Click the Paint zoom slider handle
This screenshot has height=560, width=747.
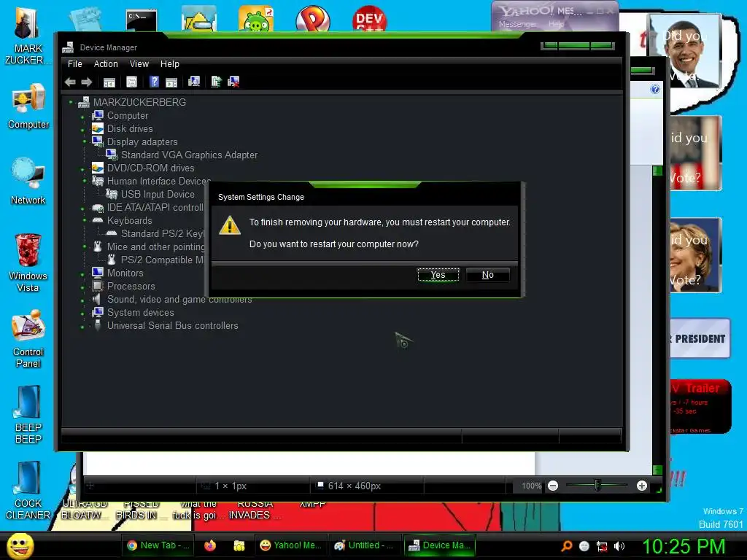coord(597,486)
